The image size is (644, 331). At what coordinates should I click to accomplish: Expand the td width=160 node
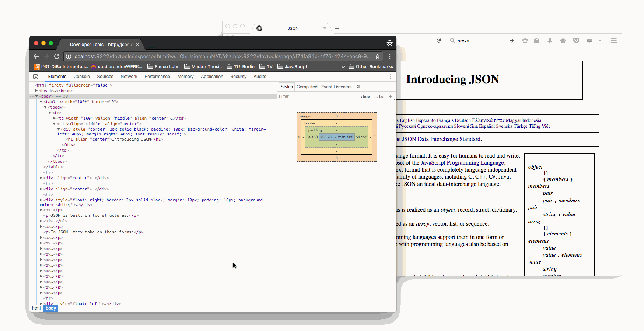pos(54,118)
